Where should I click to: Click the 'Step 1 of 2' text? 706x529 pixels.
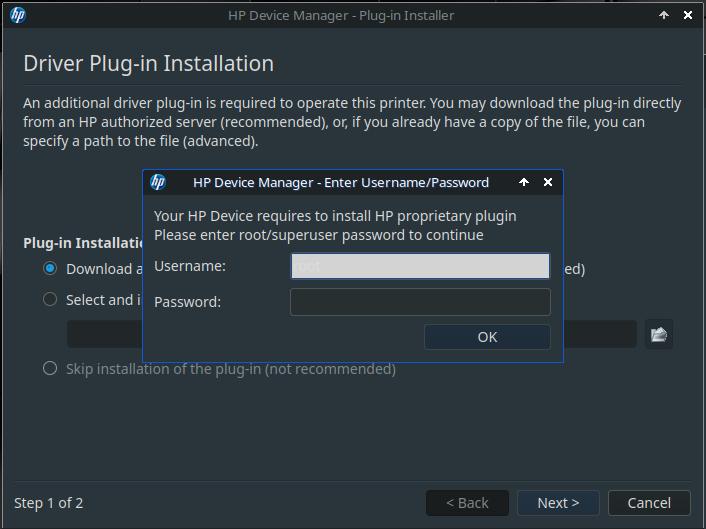[x=49, y=503]
